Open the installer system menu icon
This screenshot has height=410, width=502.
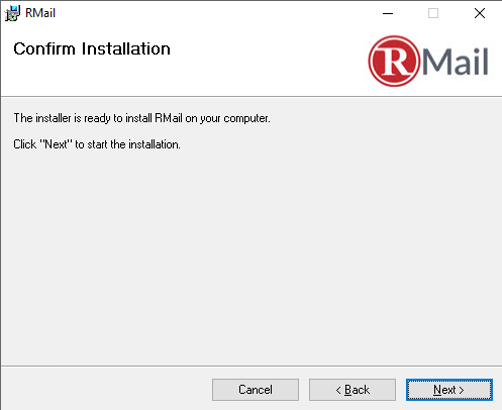(12, 13)
